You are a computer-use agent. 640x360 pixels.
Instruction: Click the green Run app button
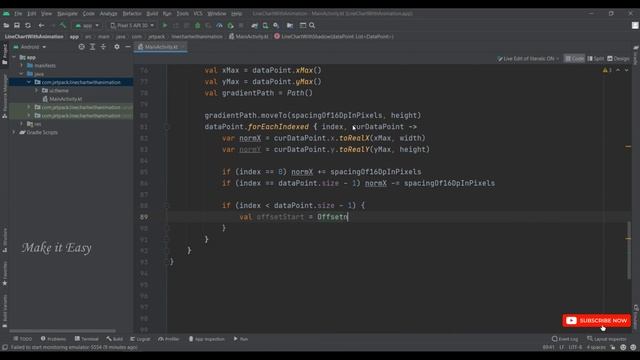164,25
